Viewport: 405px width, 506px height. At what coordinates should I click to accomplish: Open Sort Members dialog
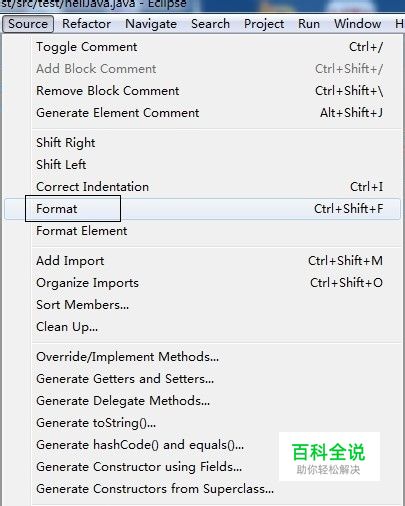[202, 305]
